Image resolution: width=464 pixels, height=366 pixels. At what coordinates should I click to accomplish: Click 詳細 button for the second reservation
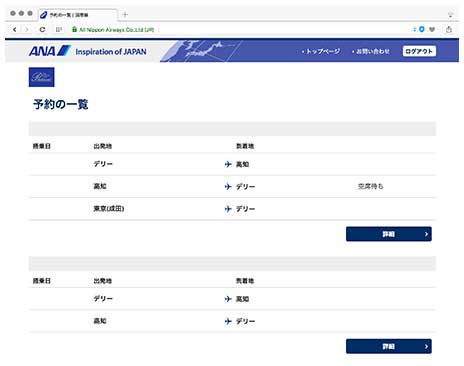389,346
